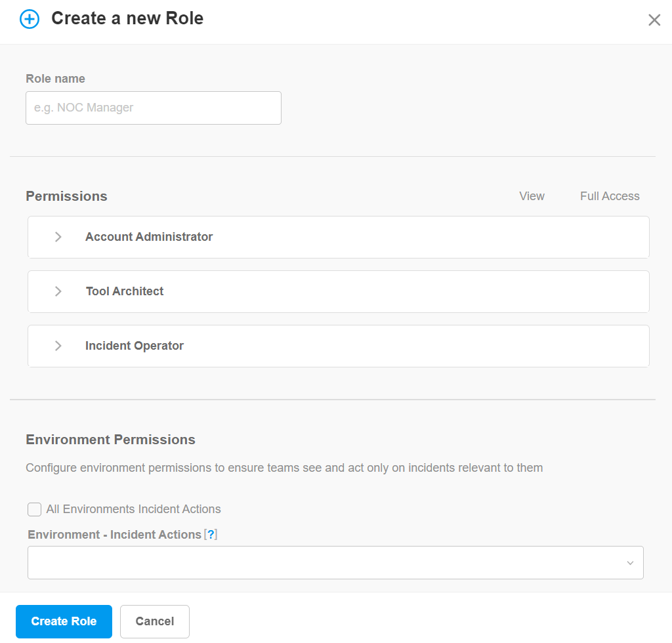
Task: Click the dropdown chevron on the environment selector
Action: (629, 562)
